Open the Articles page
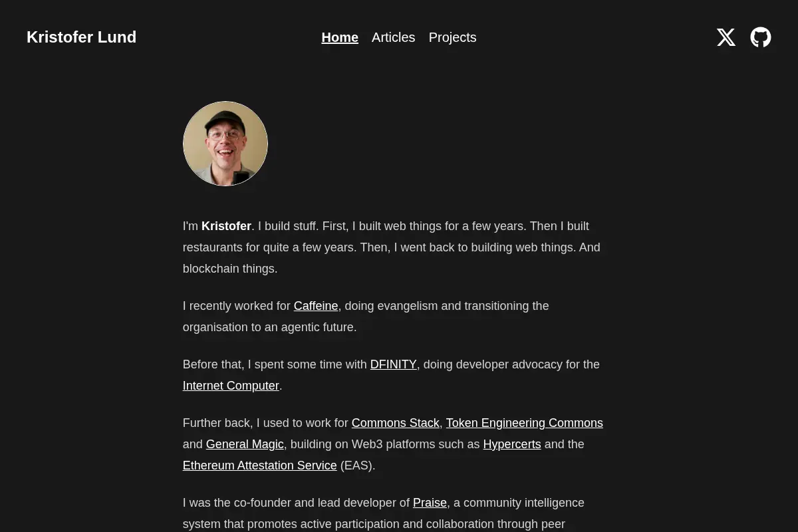 (393, 37)
